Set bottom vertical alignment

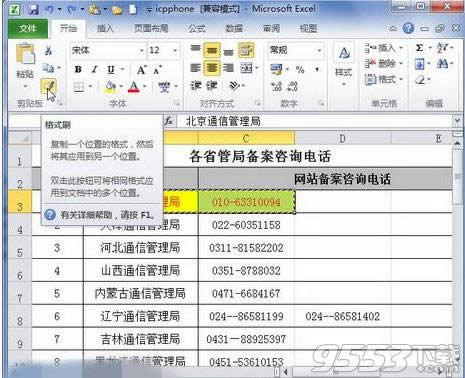[228, 51]
